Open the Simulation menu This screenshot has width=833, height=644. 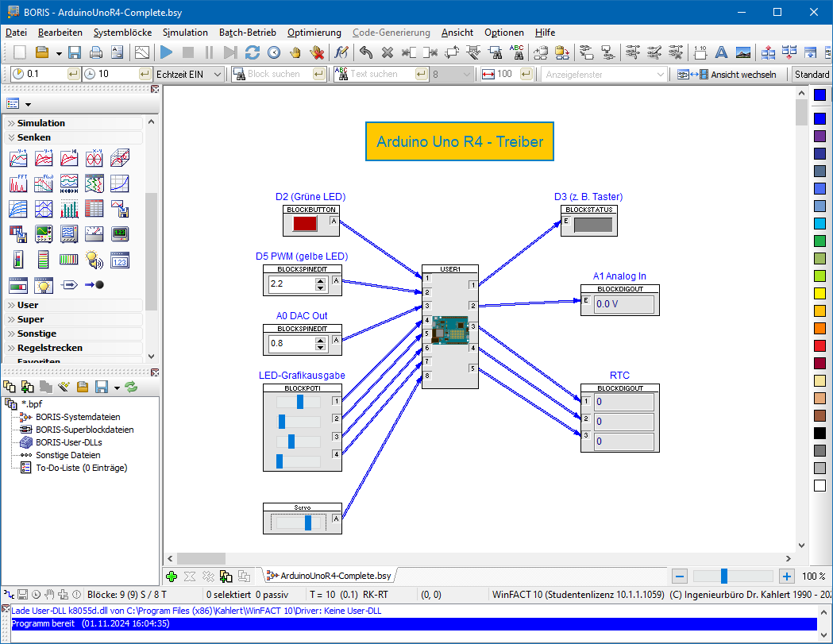coord(185,33)
